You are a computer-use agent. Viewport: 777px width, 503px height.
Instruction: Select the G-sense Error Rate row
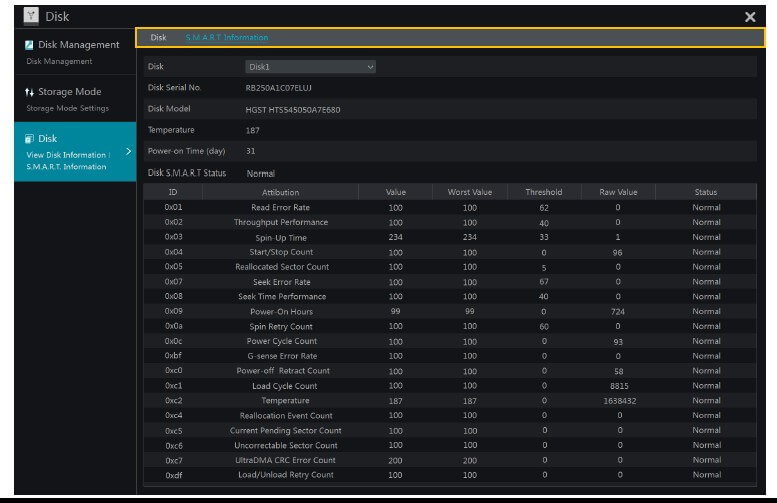pos(450,356)
